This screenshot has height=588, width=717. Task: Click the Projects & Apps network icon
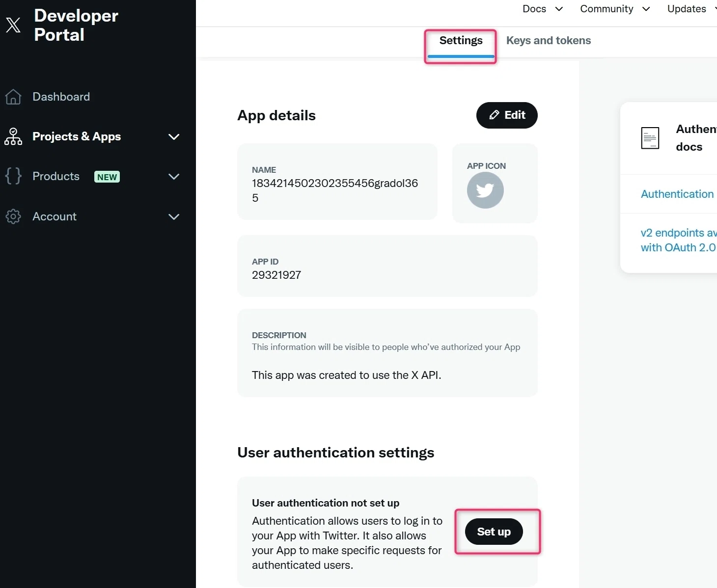13,136
